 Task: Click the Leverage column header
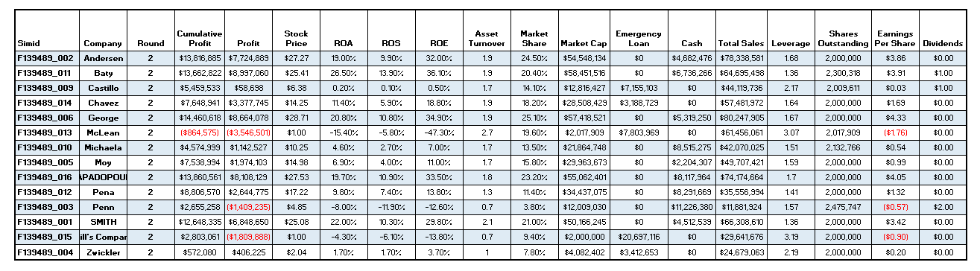(791, 43)
